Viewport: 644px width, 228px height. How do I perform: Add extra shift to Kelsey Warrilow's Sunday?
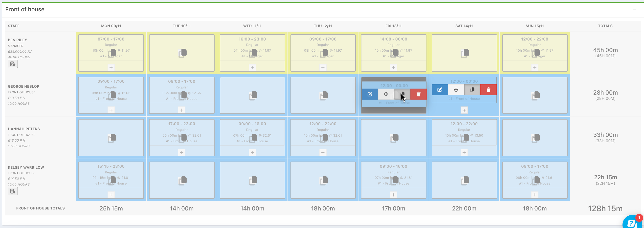[x=534, y=195]
